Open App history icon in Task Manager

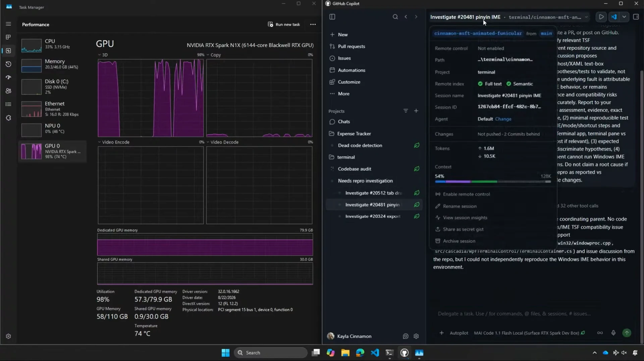pyautogui.click(x=8, y=64)
